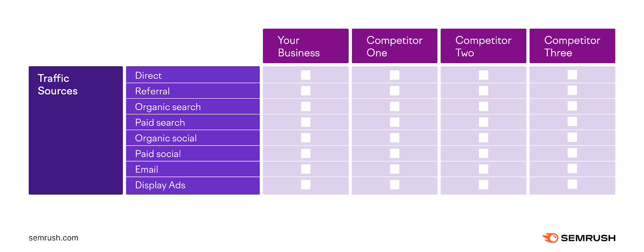Click the Competitor Three column header

pos(572,46)
